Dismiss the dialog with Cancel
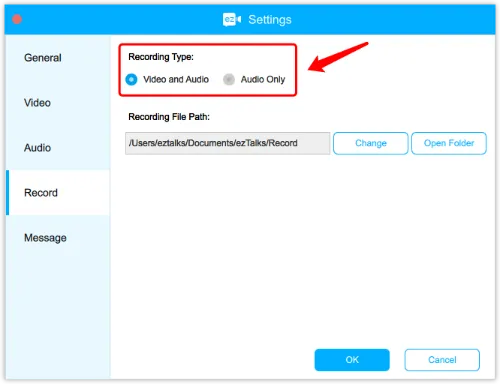The height and width of the screenshot is (384, 500). coord(442,360)
